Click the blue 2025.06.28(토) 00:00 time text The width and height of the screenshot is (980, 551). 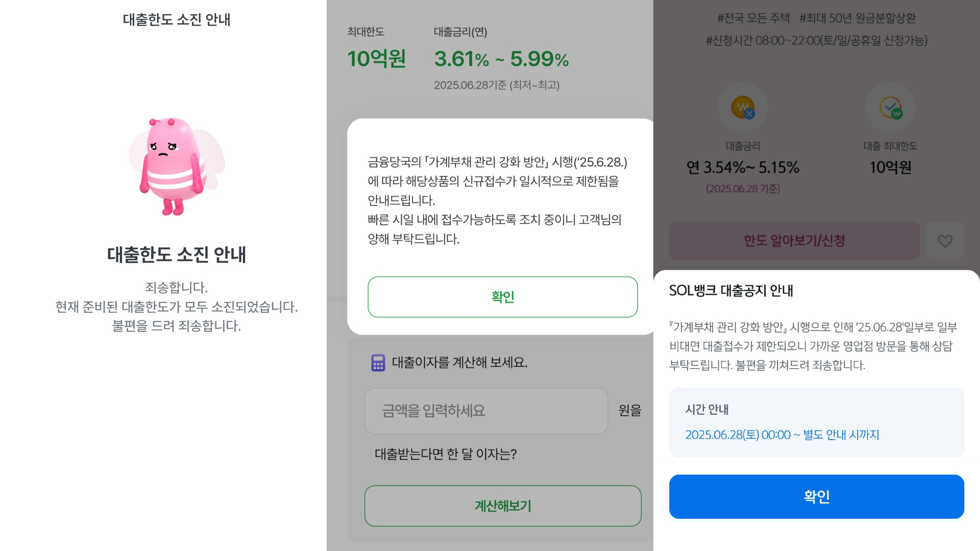(782, 435)
